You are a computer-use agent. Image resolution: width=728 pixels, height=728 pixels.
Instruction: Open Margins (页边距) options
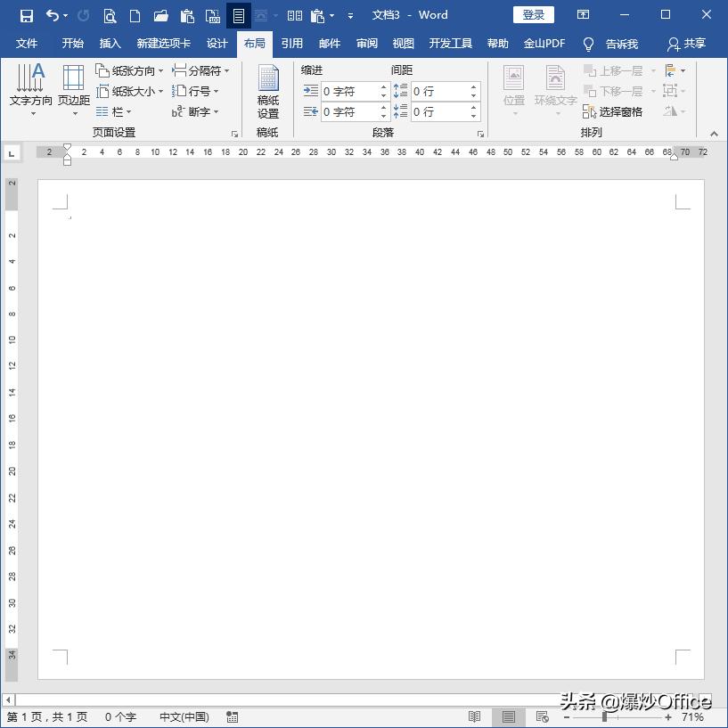point(74,90)
